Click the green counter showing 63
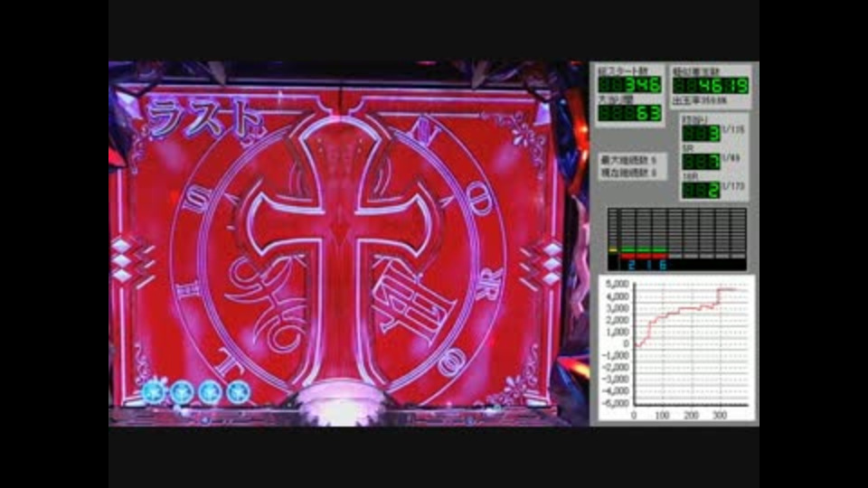The width and height of the screenshot is (868, 488). [629, 113]
